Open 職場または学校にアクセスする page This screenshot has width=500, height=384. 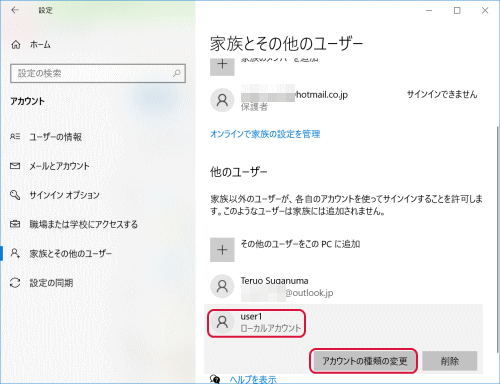coord(83,224)
